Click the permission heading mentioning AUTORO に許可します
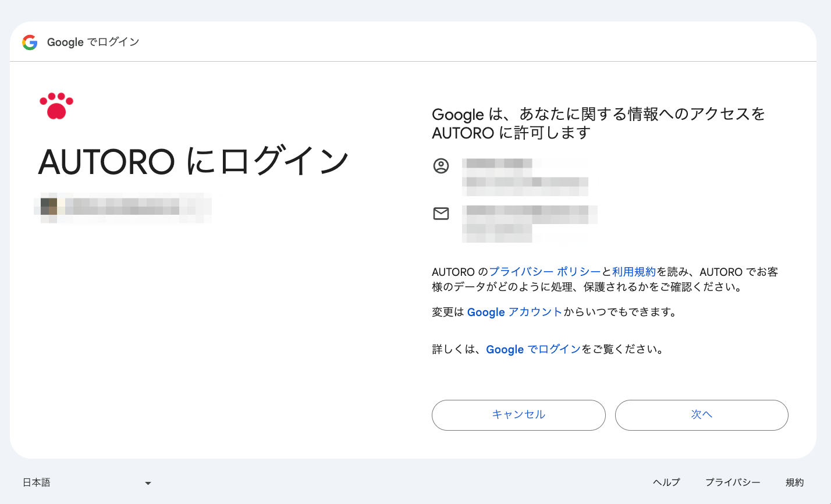Image resolution: width=831 pixels, height=504 pixels. click(598, 123)
